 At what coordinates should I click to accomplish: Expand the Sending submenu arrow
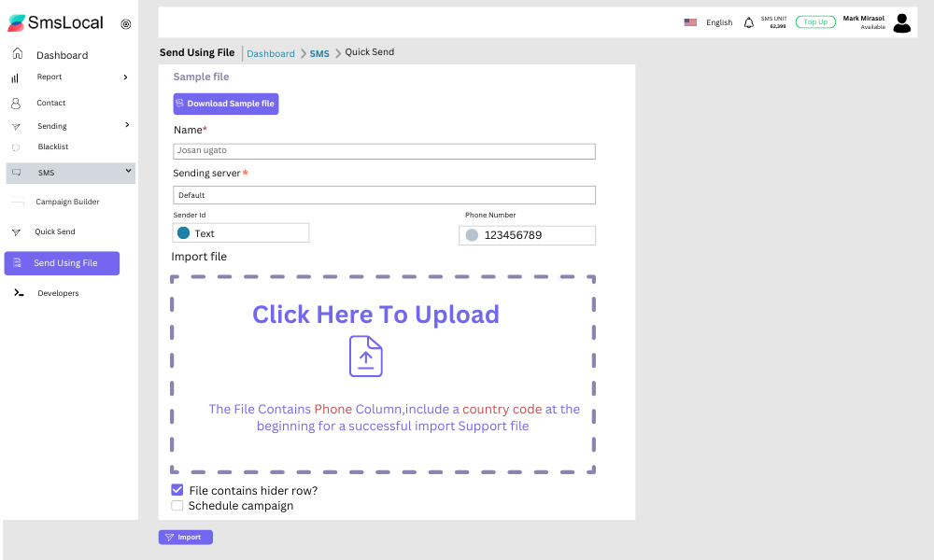(x=127, y=125)
